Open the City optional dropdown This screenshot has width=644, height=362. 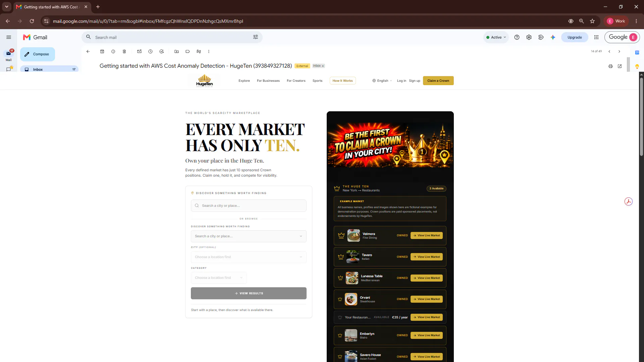point(249,257)
